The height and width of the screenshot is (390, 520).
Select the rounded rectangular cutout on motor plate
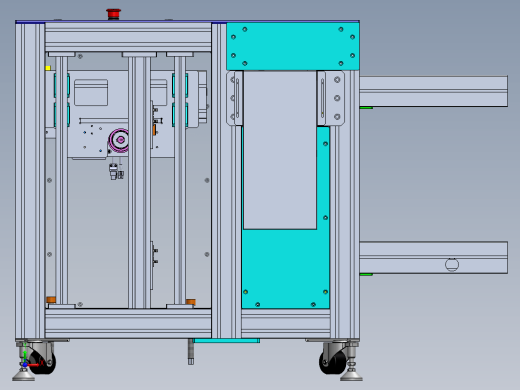91,92
